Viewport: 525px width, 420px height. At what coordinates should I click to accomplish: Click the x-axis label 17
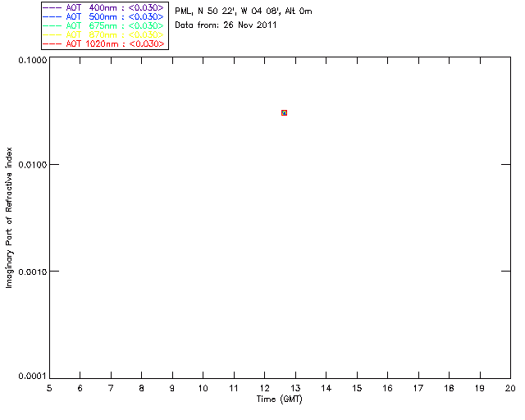(418, 388)
